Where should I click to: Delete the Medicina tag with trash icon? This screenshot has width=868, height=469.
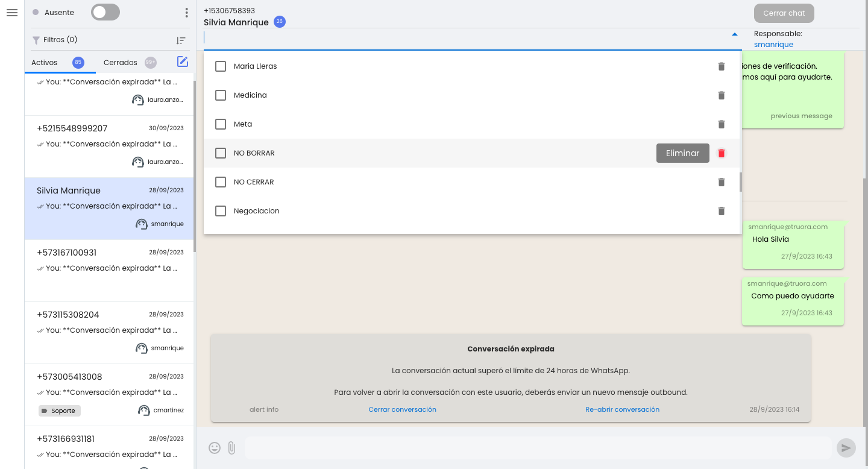pyautogui.click(x=722, y=95)
